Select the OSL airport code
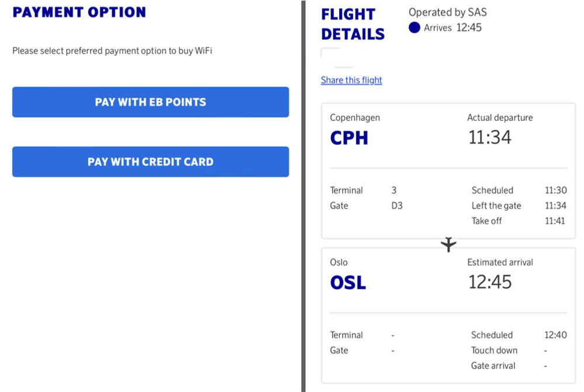 pyautogui.click(x=348, y=283)
